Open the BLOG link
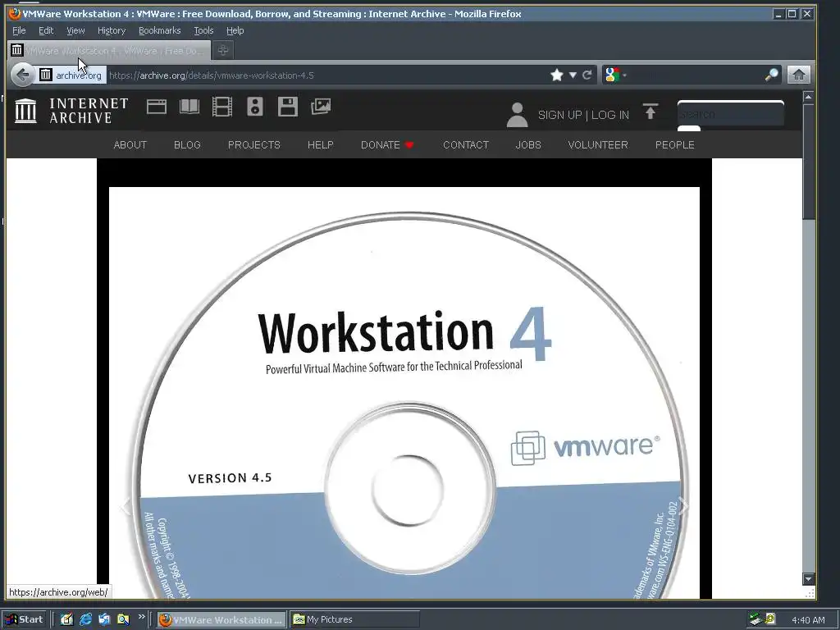Viewport: 840px width, 630px height. click(188, 145)
